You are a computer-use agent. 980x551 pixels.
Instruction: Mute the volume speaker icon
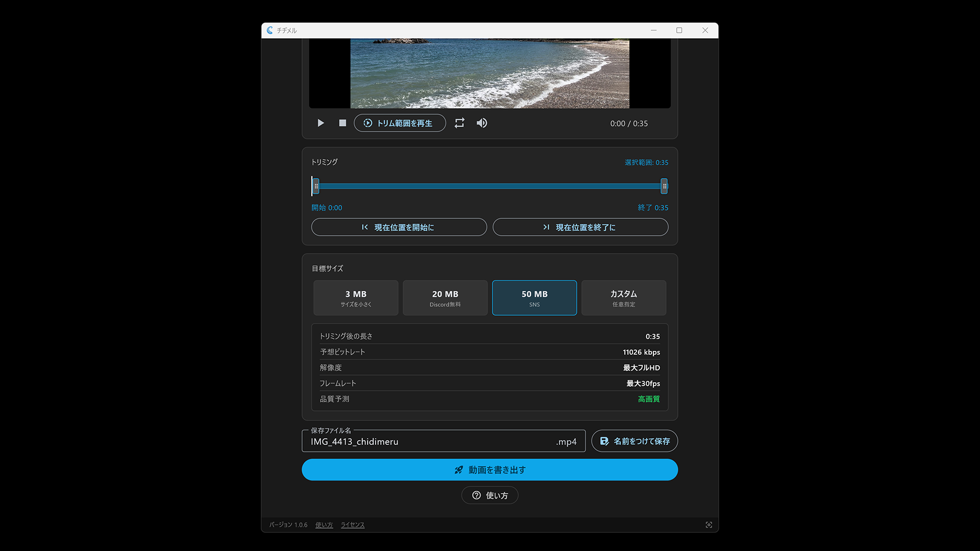[482, 123]
